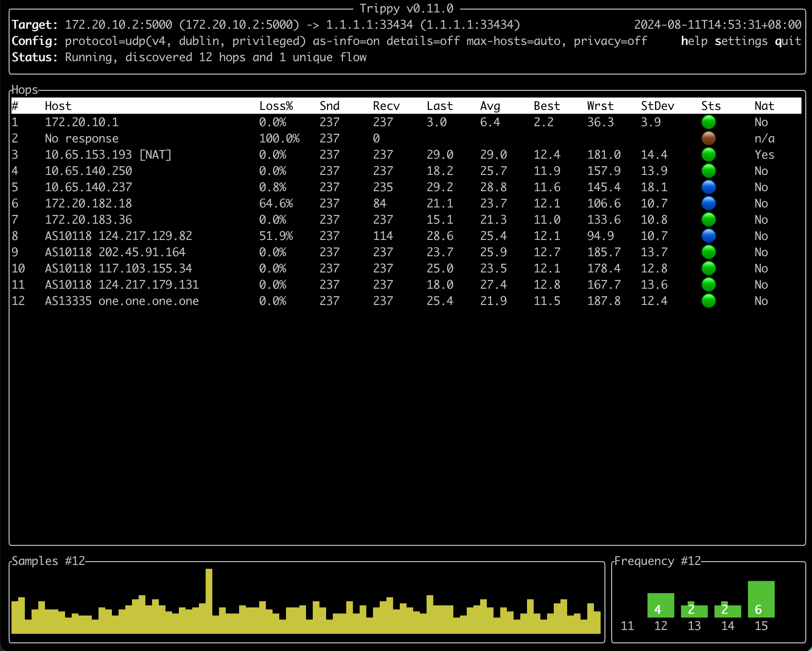812x651 pixels.
Task: Click the Best column header
Action: [x=547, y=106]
